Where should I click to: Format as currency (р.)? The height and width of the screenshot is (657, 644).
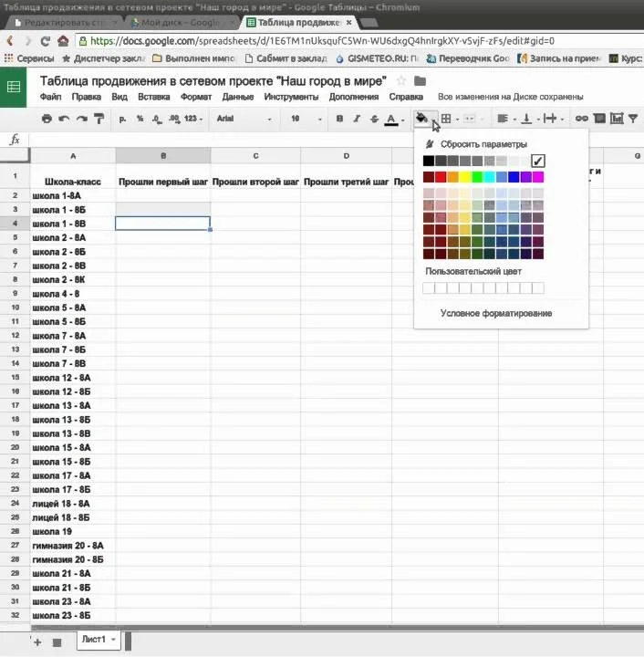point(122,119)
